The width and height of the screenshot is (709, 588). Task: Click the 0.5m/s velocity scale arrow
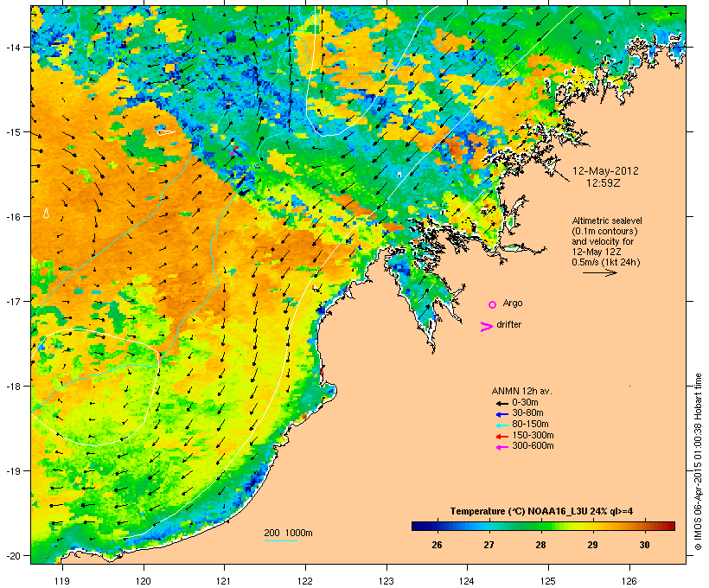[599, 272]
